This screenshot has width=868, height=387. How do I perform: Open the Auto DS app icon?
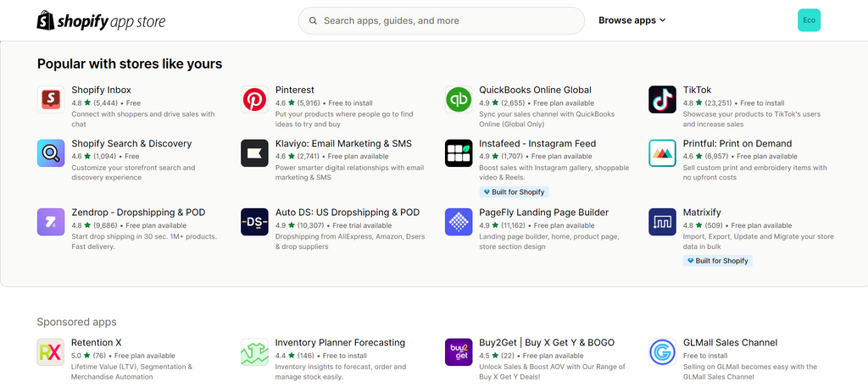pos(254,222)
